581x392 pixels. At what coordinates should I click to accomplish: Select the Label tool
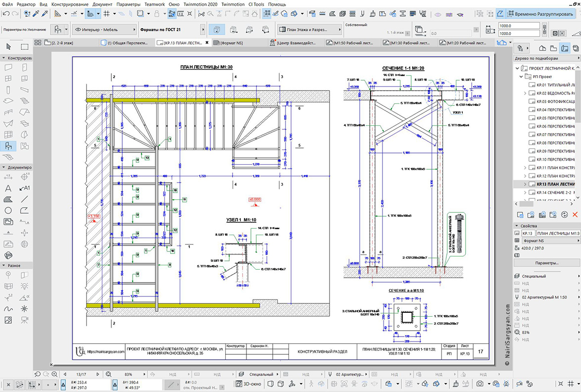(24, 188)
